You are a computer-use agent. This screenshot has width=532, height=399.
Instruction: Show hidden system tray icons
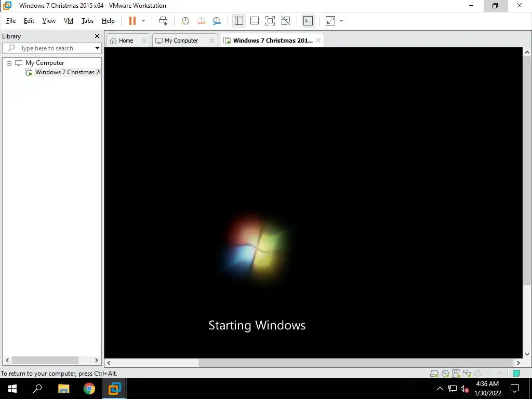point(440,389)
